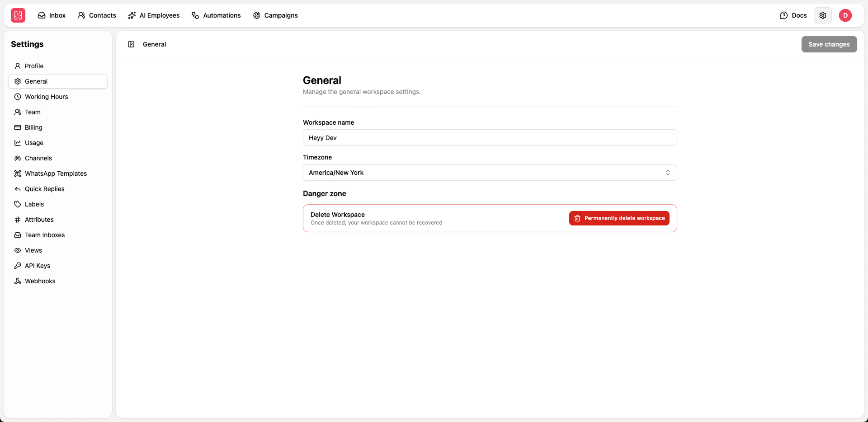Open the Timezone dropdown
Screen dimensions: 868x422
point(490,173)
